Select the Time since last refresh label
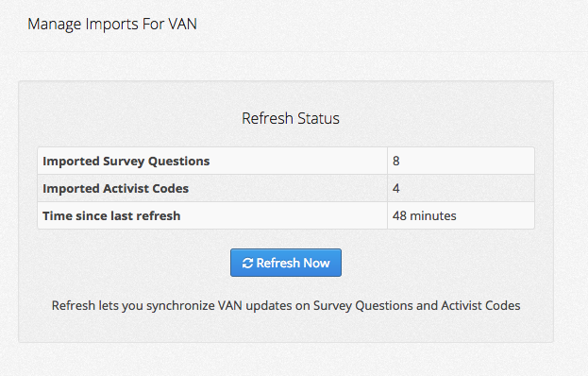 coord(111,215)
